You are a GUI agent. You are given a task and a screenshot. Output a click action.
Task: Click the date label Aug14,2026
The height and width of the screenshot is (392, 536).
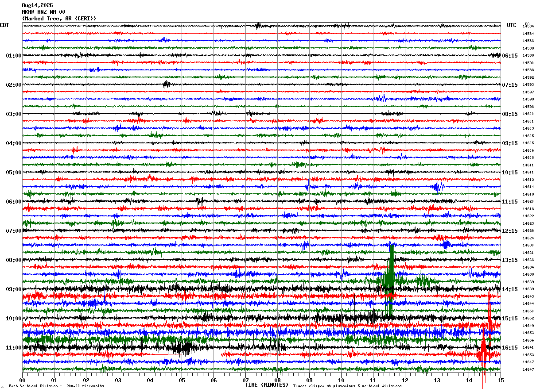tap(37, 5)
